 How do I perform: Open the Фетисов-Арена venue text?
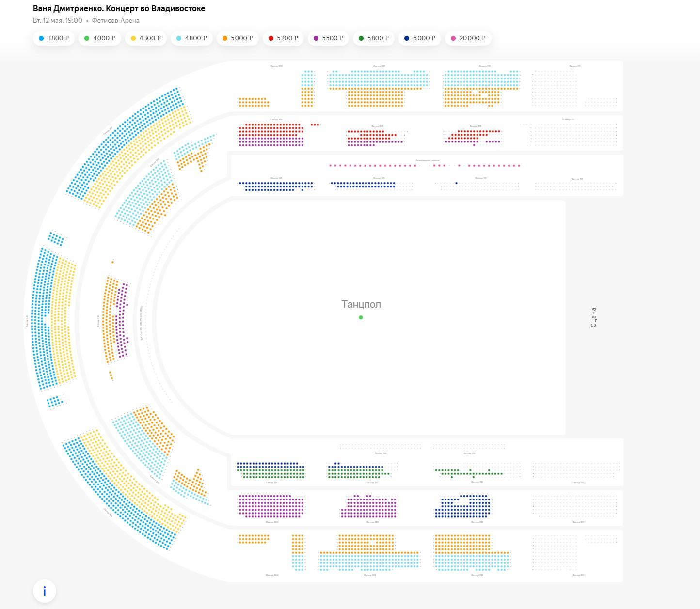click(115, 21)
